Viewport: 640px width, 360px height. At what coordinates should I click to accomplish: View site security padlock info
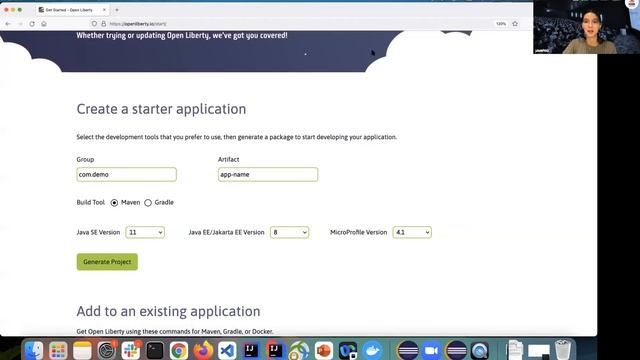click(104, 24)
